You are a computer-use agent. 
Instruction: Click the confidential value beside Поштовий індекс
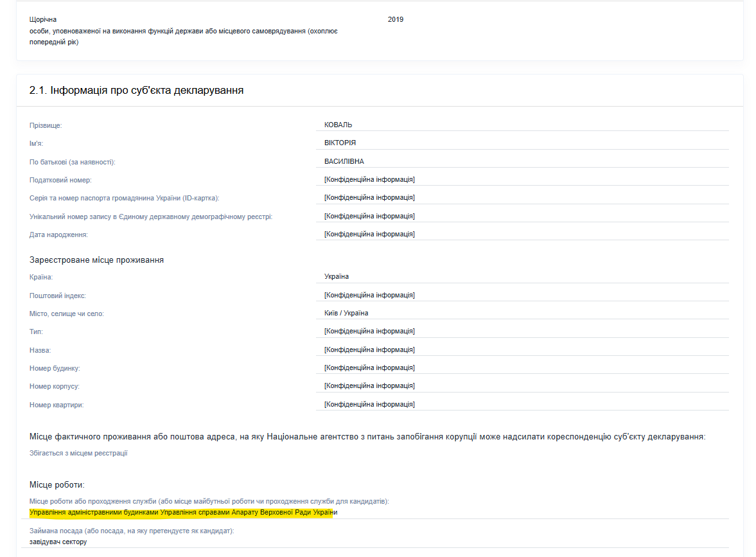(x=369, y=295)
